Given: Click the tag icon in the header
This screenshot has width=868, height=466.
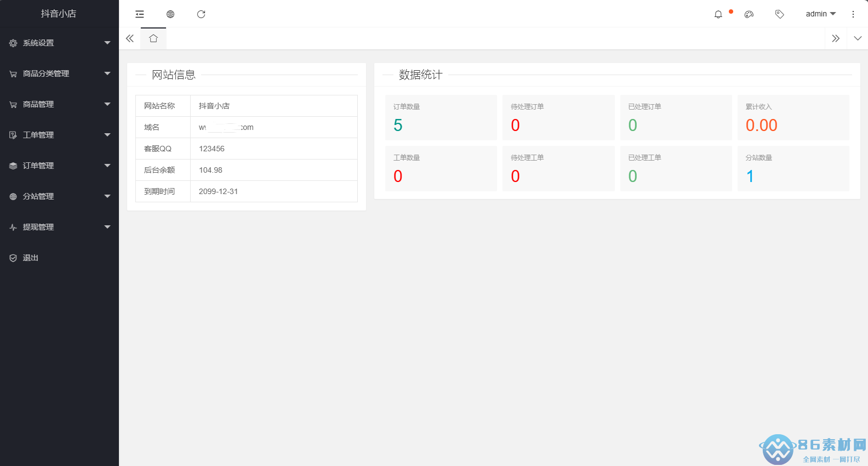Looking at the screenshot, I should click(779, 14).
